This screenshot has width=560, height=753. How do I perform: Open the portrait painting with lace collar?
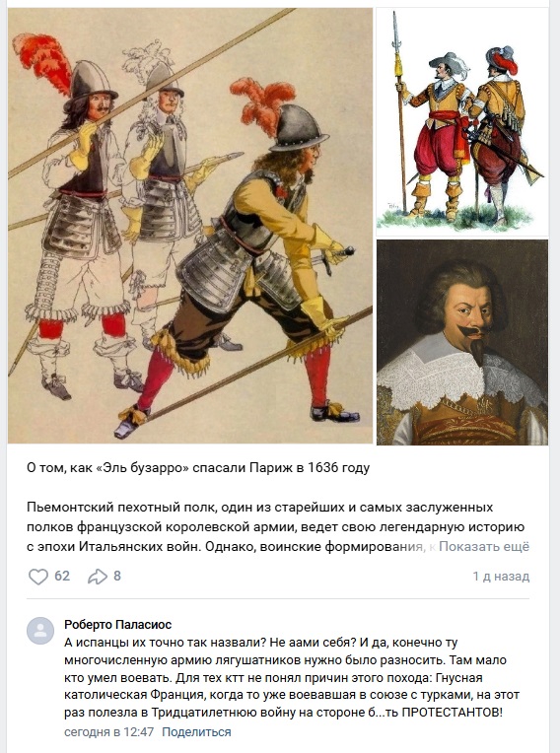tap(462, 342)
